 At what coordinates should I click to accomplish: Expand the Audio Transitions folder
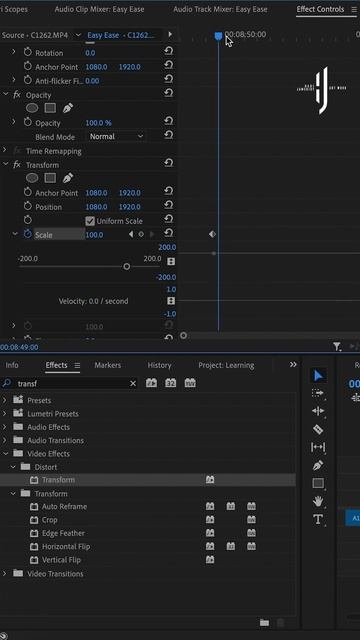(x=5, y=440)
